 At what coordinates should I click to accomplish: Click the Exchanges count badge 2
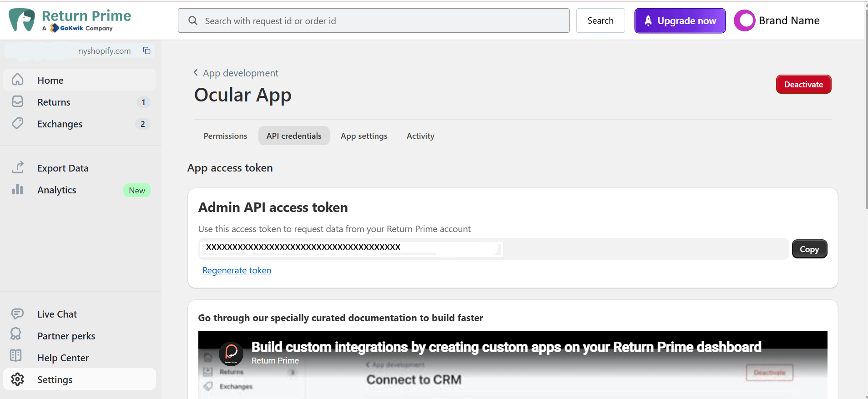pos(142,124)
